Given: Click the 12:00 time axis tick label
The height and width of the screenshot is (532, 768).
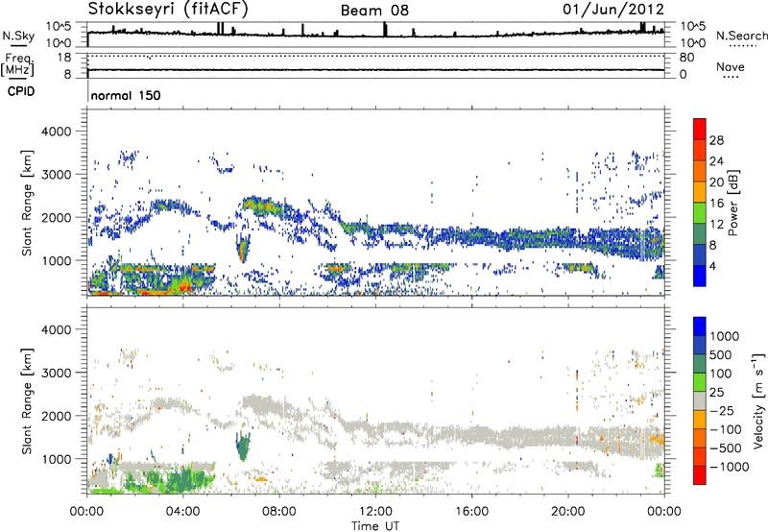Looking at the screenshot, I should coord(375,512).
